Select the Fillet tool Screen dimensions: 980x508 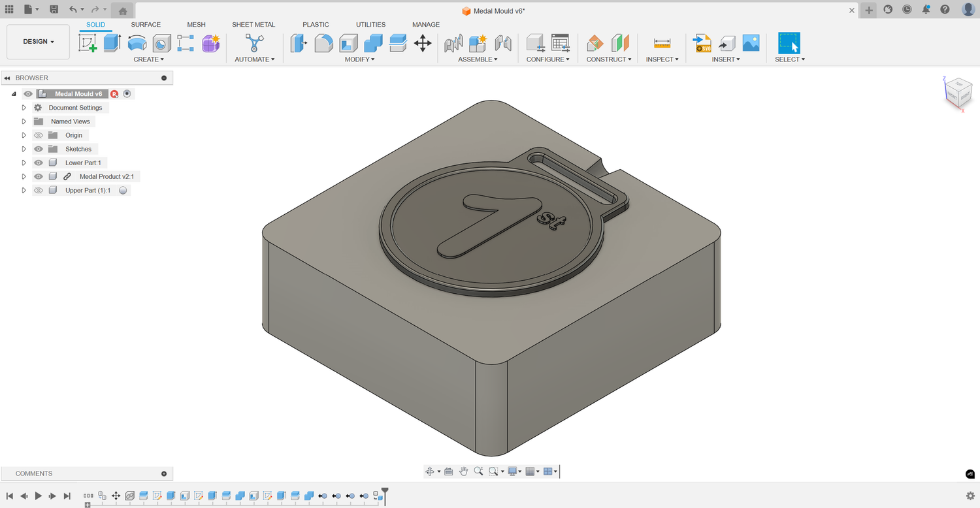click(323, 43)
